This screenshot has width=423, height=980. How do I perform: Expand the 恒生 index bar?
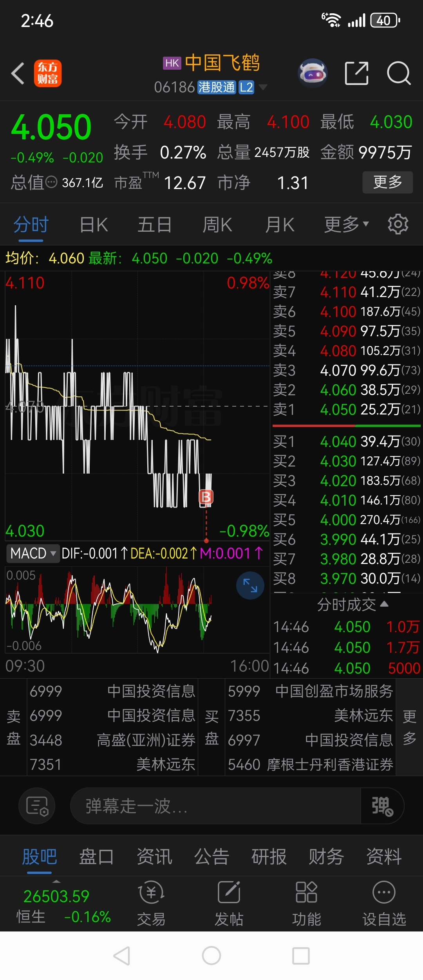coord(56,882)
